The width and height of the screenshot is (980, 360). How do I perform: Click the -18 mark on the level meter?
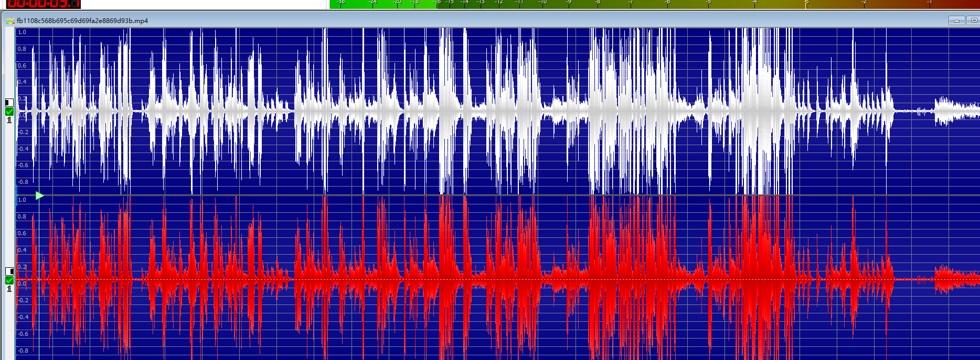[x=415, y=3]
